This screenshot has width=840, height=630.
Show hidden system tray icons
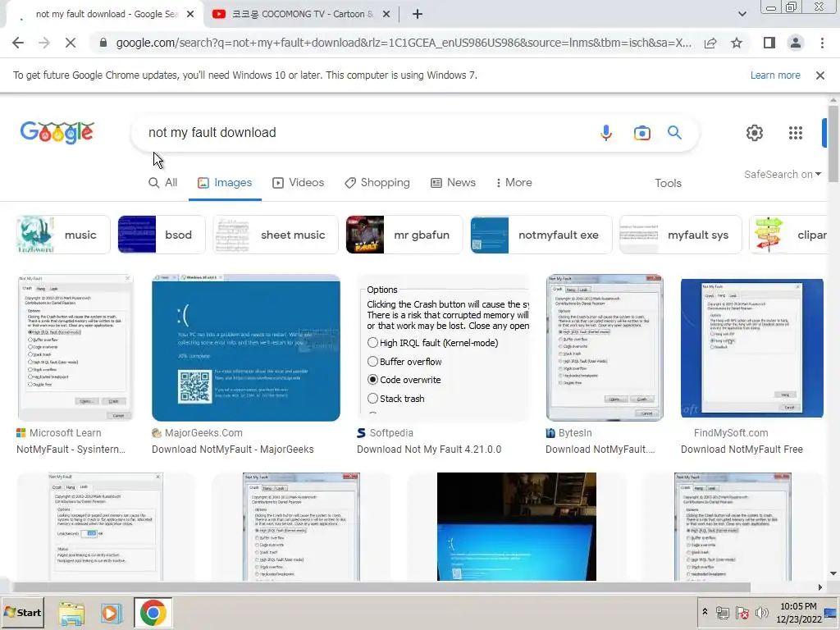[705, 612]
